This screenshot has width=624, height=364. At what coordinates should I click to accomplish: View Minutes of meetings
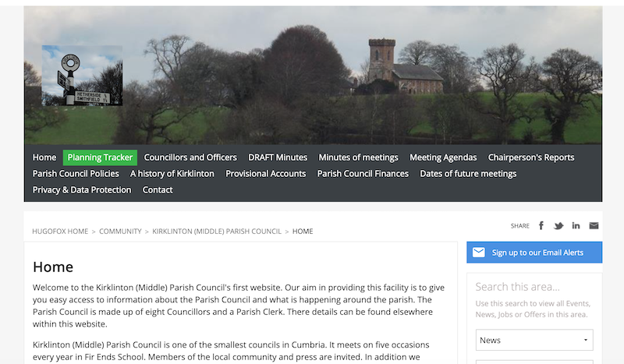coord(358,157)
